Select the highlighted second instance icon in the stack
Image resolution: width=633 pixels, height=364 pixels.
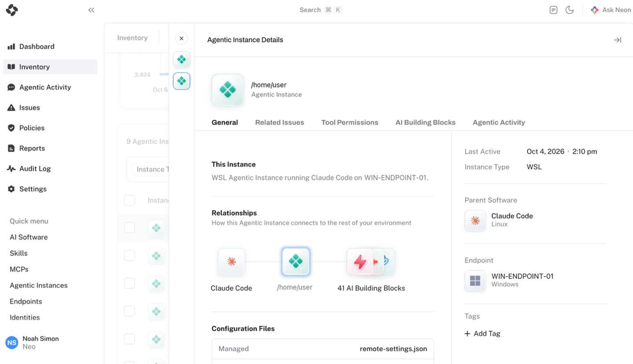182,81
